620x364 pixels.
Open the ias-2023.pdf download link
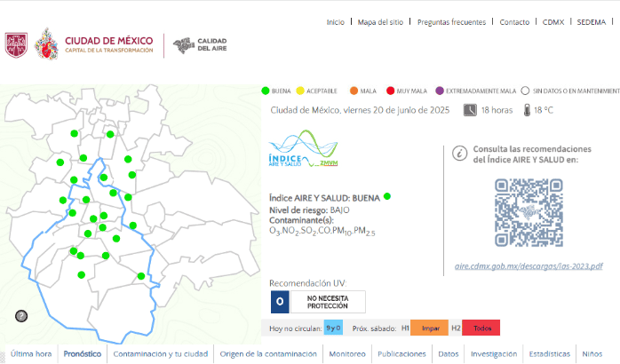528,265
